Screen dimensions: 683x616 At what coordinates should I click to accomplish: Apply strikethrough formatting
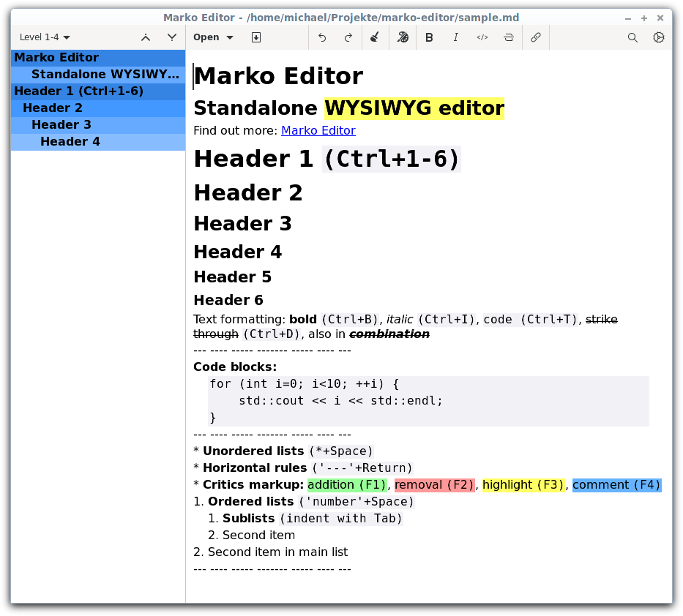tap(509, 37)
